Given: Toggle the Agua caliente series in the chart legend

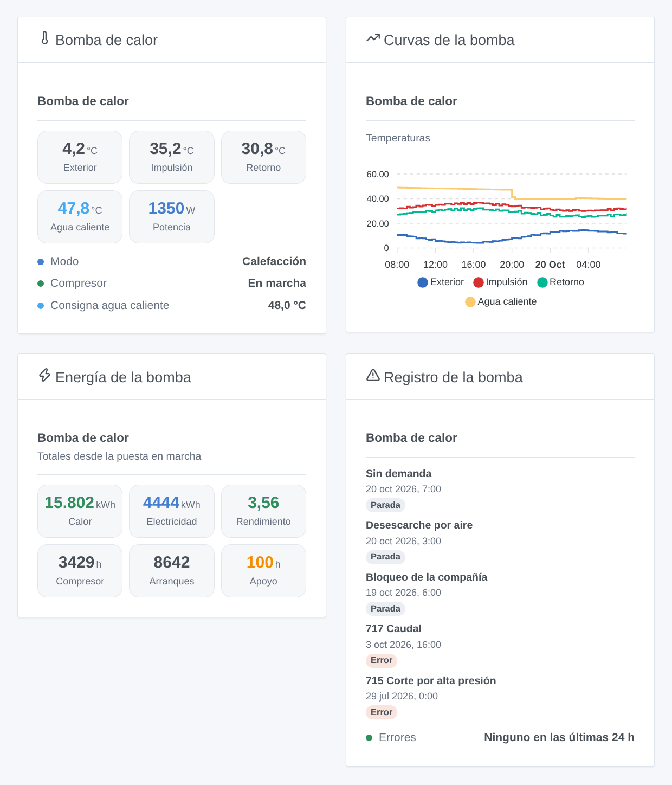Looking at the screenshot, I should coord(501,302).
